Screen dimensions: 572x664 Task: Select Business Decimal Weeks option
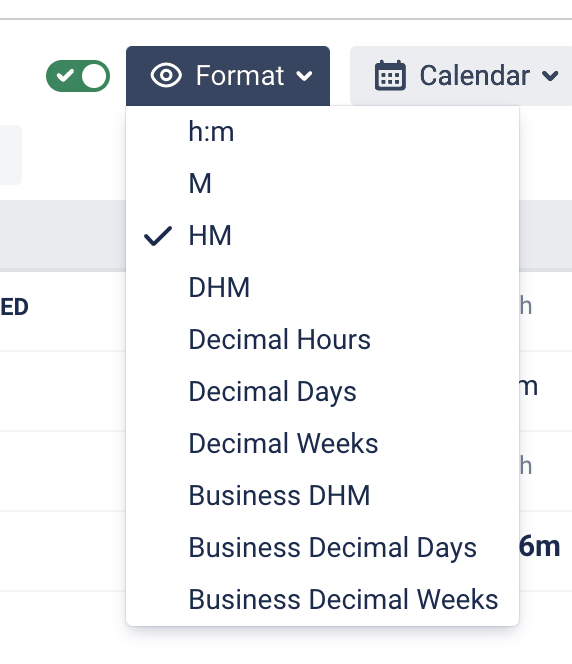(322, 600)
